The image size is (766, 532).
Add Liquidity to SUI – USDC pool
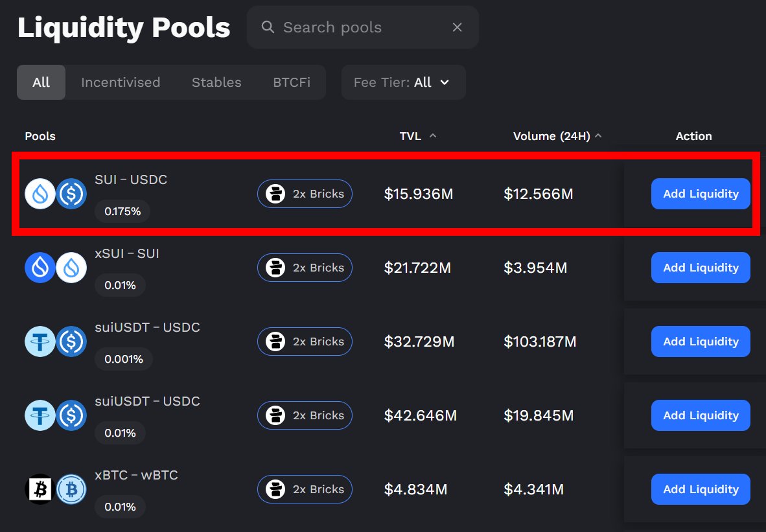pyautogui.click(x=701, y=194)
